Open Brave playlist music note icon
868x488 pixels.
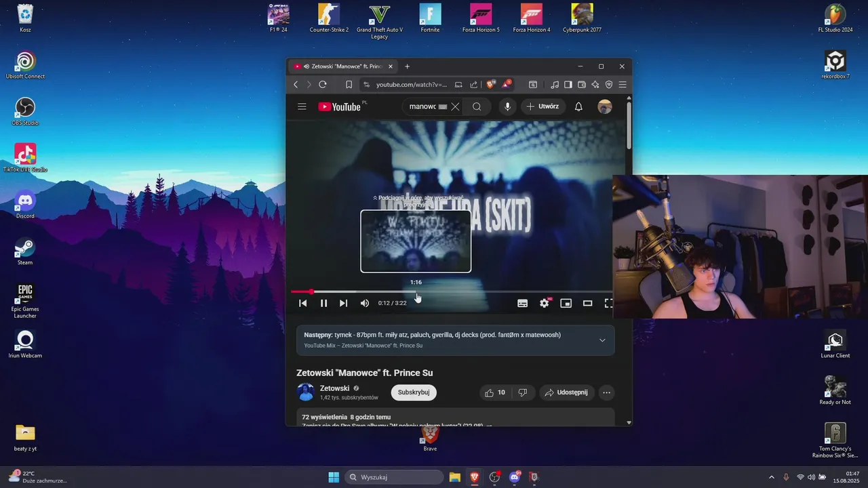pos(555,85)
